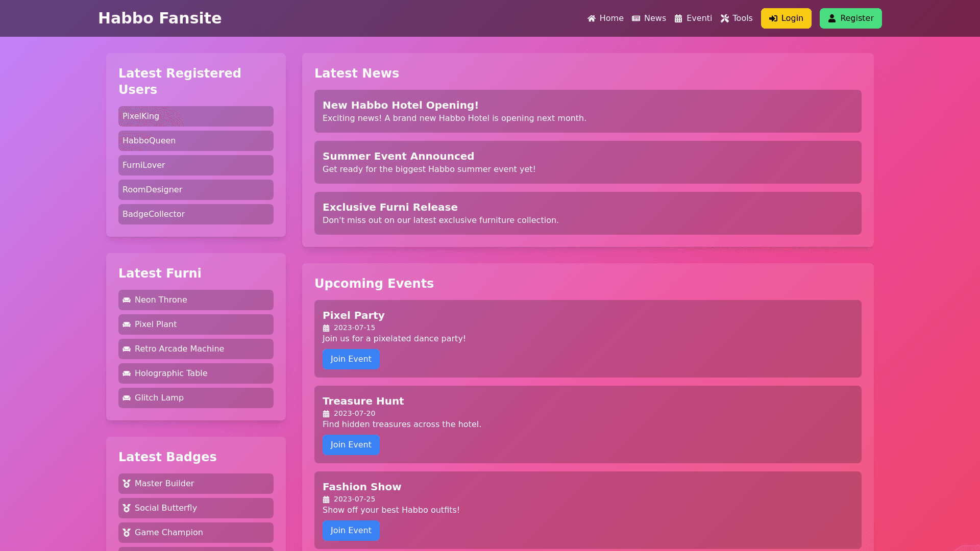Image resolution: width=980 pixels, height=551 pixels.
Task: Click the couch icon beside Glitch Lamp
Action: 127,398
